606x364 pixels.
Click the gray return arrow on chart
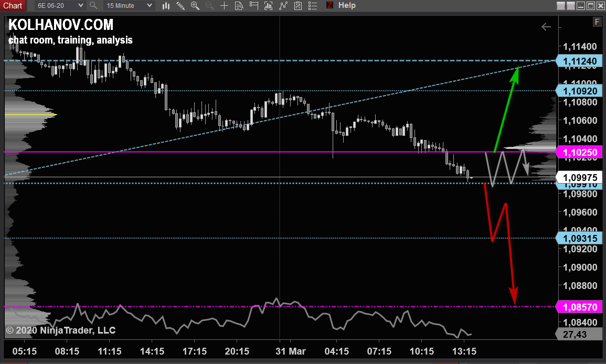tap(546, 27)
